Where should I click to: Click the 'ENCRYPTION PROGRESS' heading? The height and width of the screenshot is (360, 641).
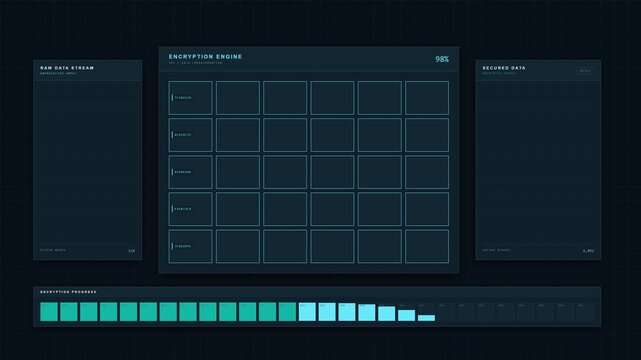click(x=68, y=292)
